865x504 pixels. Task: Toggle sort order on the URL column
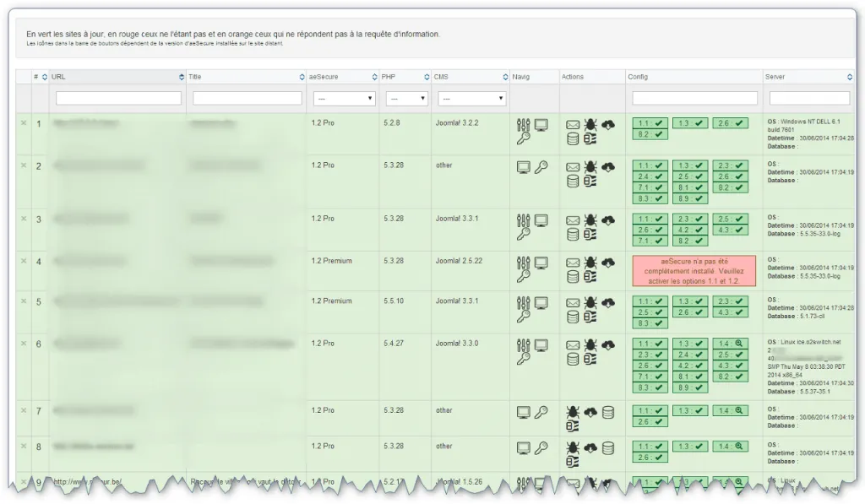click(x=182, y=76)
